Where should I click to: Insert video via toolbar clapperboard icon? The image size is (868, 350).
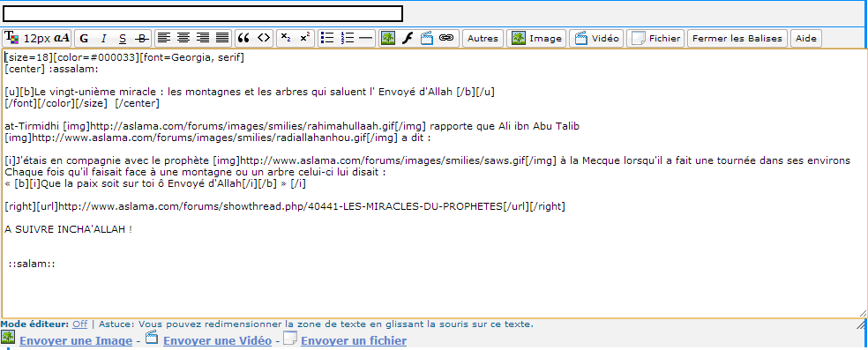pyautogui.click(x=426, y=38)
